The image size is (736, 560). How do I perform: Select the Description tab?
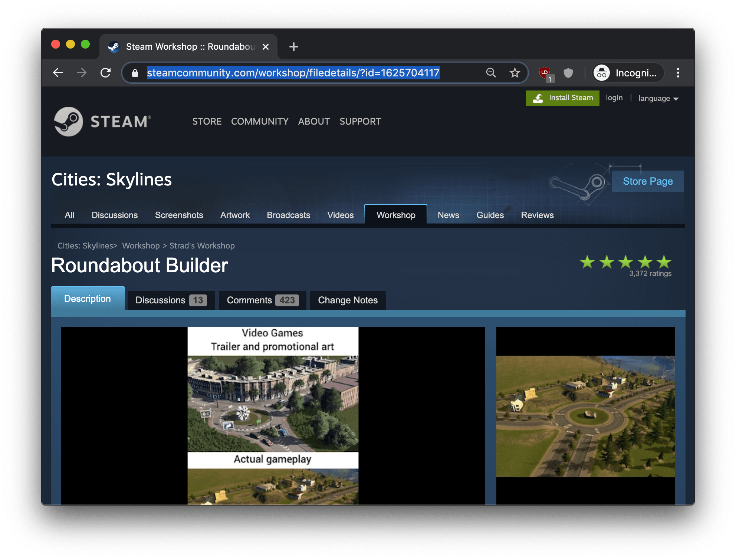click(88, 299)
